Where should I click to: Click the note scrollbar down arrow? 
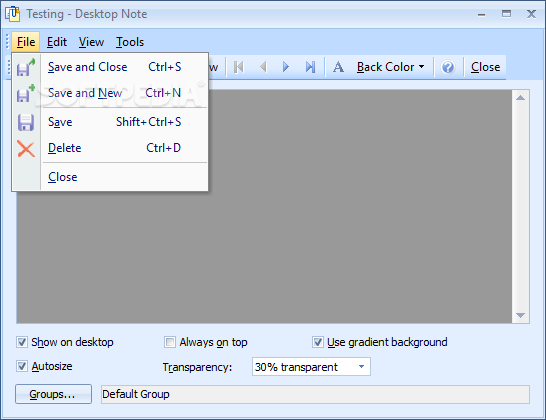pyautogui.click(x=520, y=315)
